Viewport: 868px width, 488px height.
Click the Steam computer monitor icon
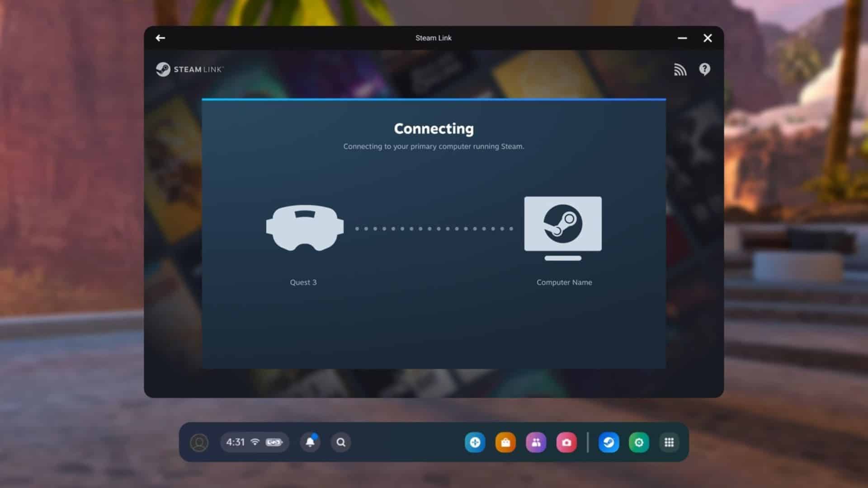pos(563,228)
